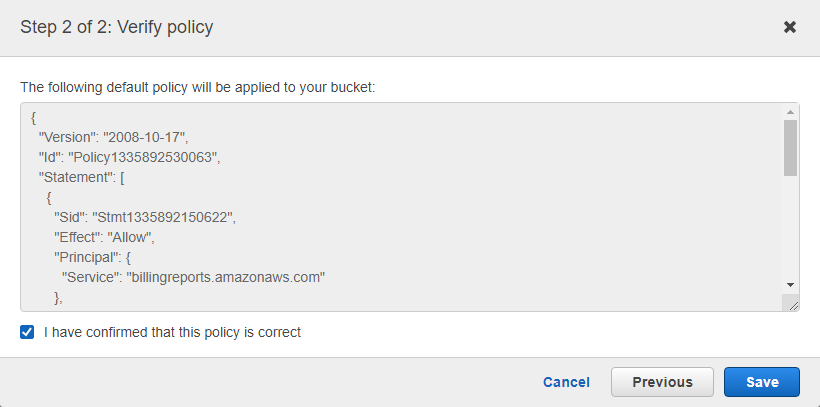Click the scrollbar track below the thumb
This screenshot has height=407, width=820.
790,228
